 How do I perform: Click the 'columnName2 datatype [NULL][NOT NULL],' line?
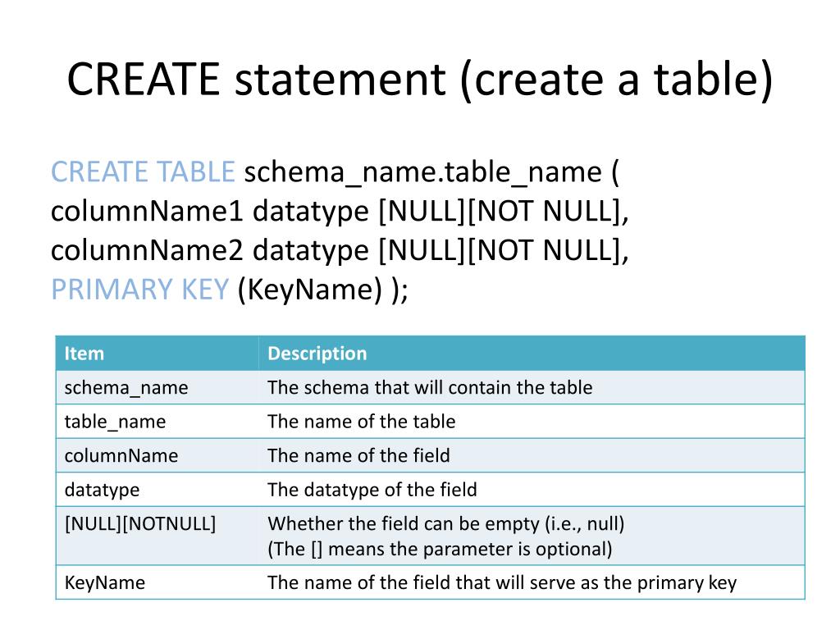pos(340,251)
